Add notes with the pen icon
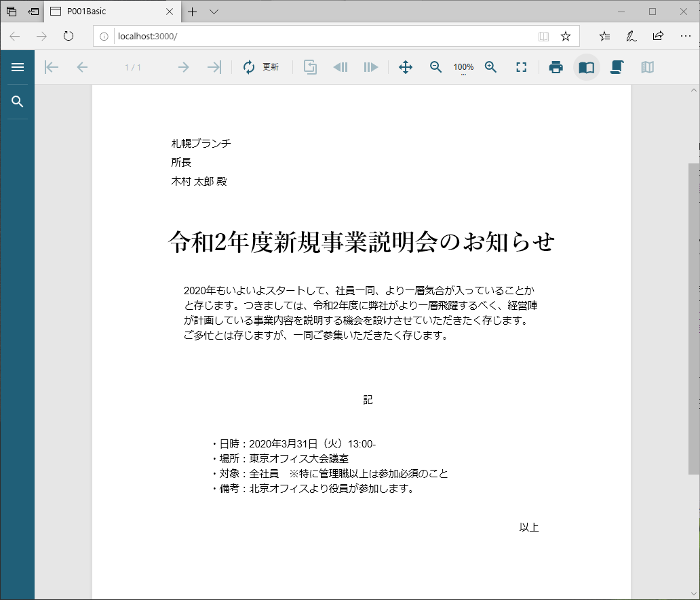Screen dimensions: 700x600 pyautogui.click(x=631, y=36)
